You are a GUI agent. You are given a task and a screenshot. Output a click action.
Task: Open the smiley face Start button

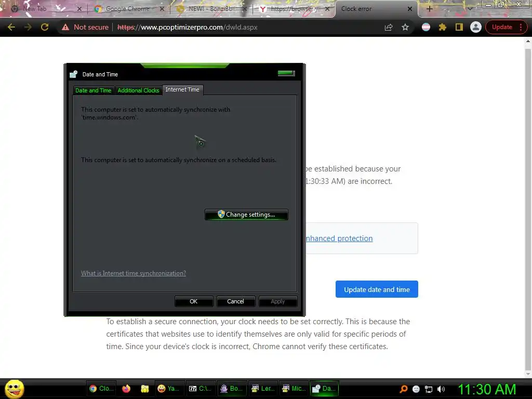(14, 389)
